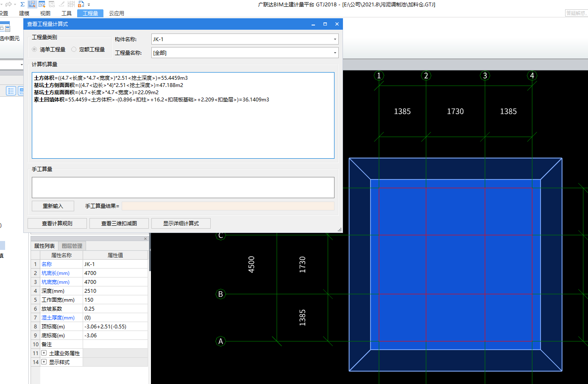Screen dimensions: 588x384
Task: Click axis bubble B in drawing
Action: click(220, 294)
